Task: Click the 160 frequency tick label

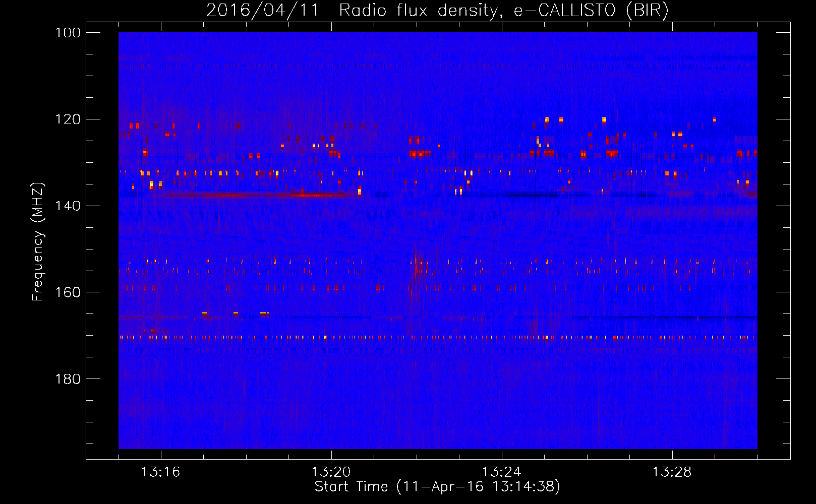Action: click(68, 292)
